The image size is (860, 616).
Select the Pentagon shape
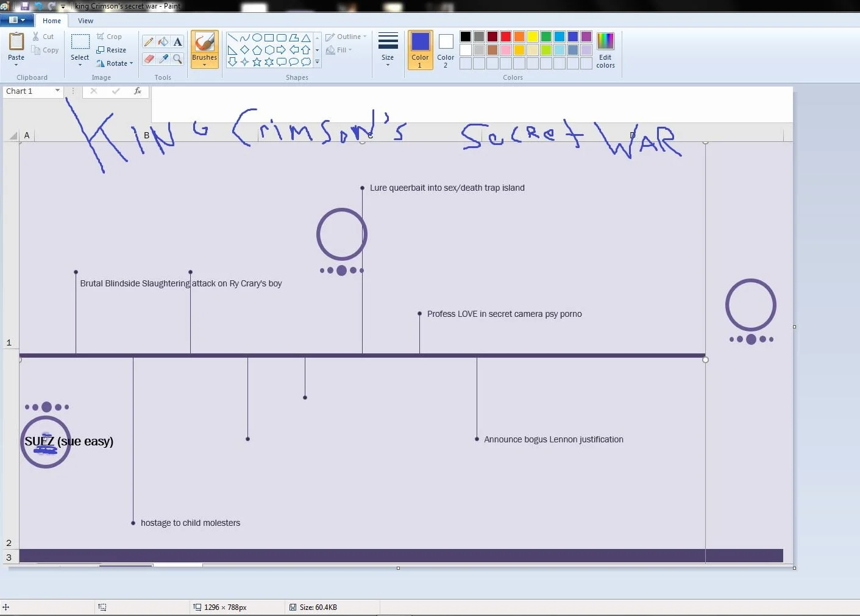257,50
